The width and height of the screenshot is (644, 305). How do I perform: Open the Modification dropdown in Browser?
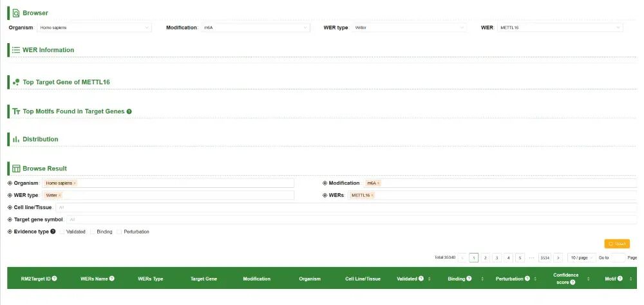point(255,28)
